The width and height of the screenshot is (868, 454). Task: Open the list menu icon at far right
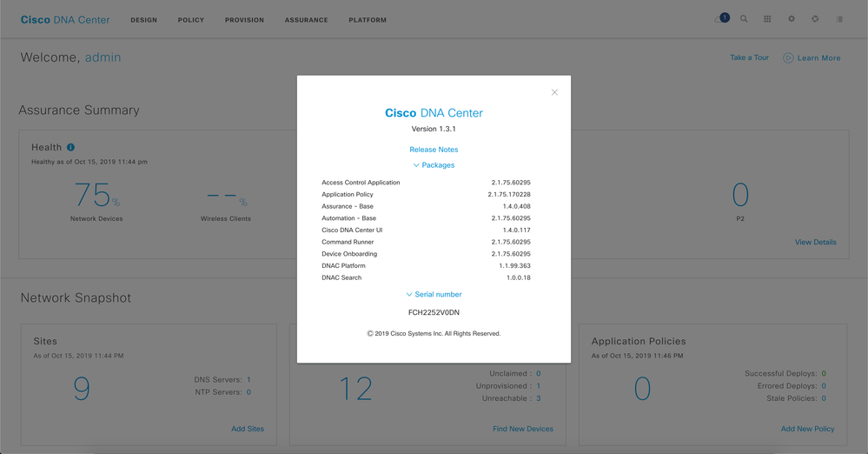(839, 19)
